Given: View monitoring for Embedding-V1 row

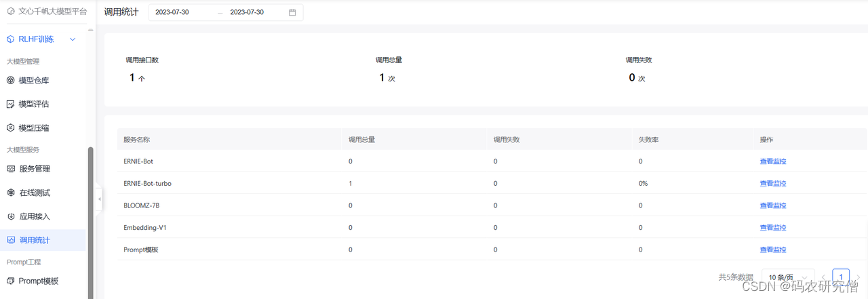Looking at the screenshot, I should tap(773, 228).
